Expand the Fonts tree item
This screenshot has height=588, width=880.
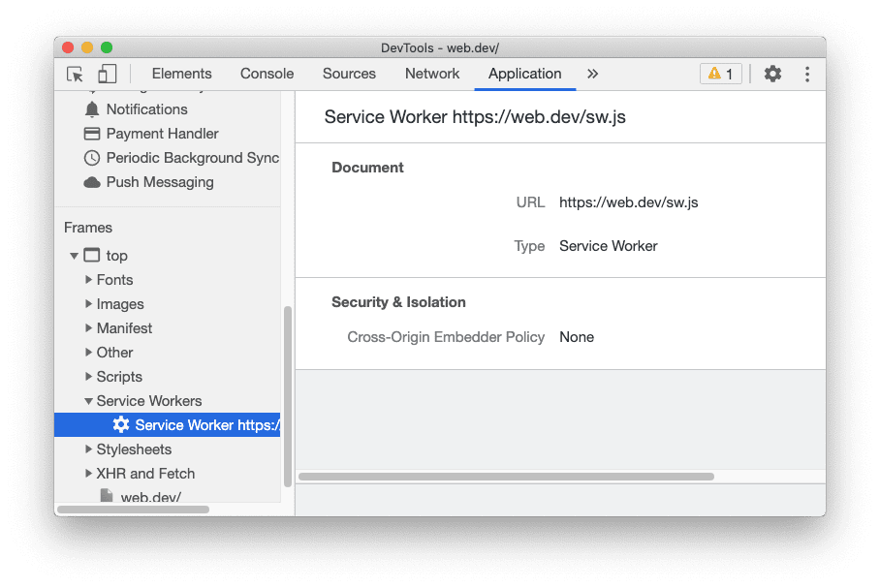click(88, 279)
